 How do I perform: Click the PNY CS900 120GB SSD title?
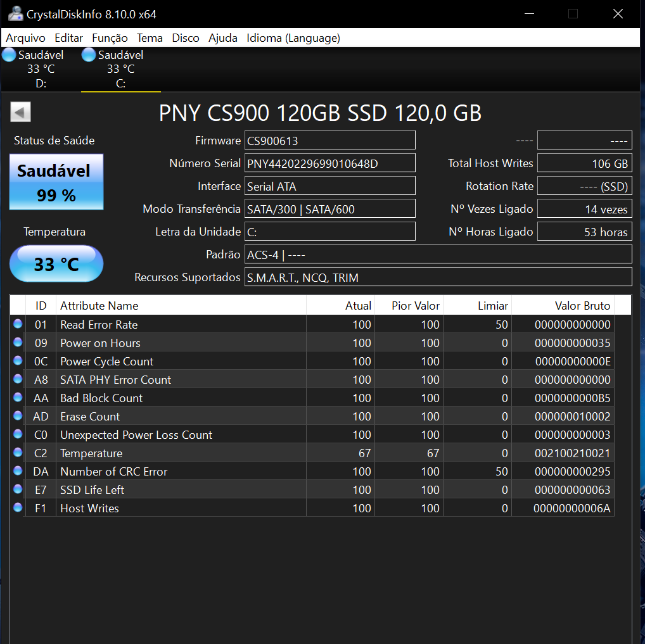point(320,113)
